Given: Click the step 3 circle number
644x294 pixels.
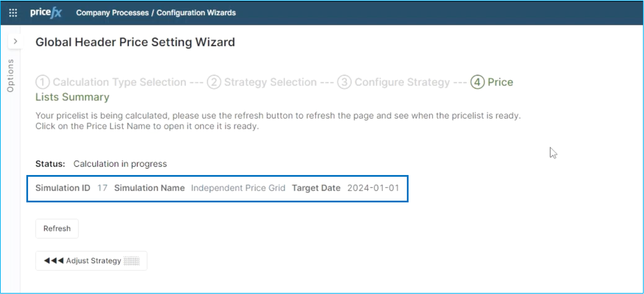Looking at the screenshot, I should pos(344,82).
